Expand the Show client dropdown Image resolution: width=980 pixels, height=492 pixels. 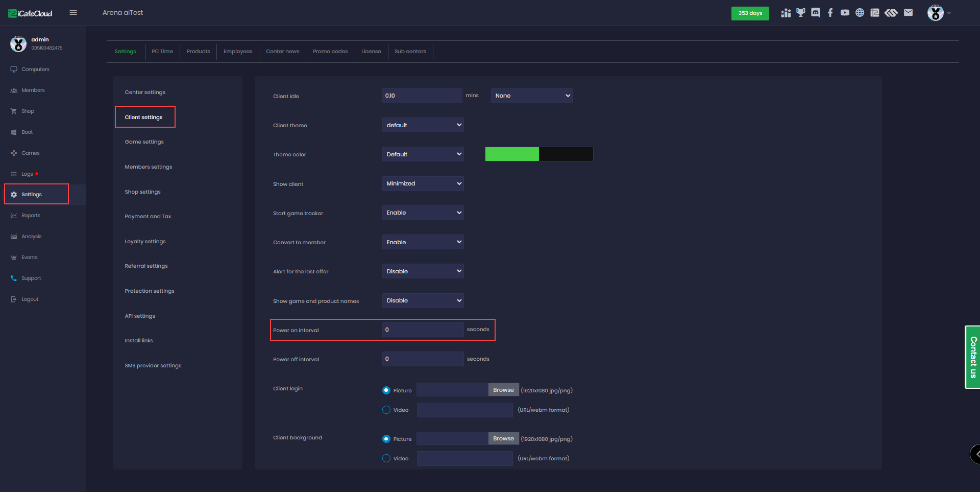pos(423,183)
